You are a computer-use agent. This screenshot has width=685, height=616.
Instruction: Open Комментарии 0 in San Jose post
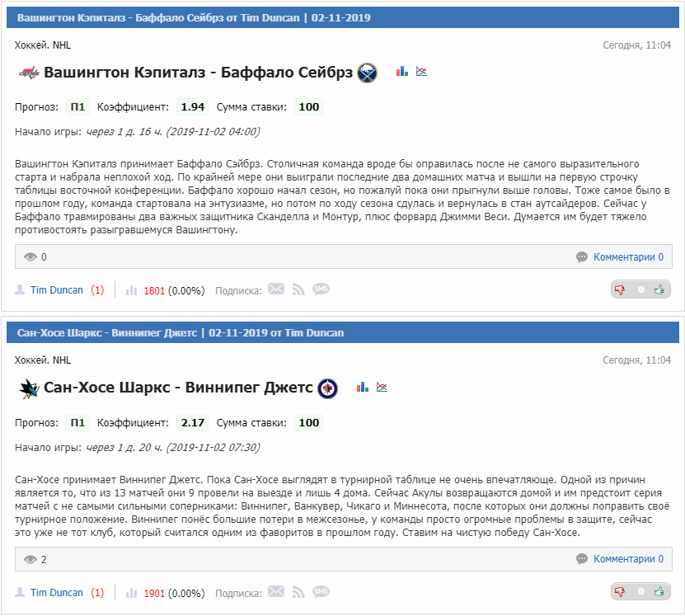(x=628, y=559)
